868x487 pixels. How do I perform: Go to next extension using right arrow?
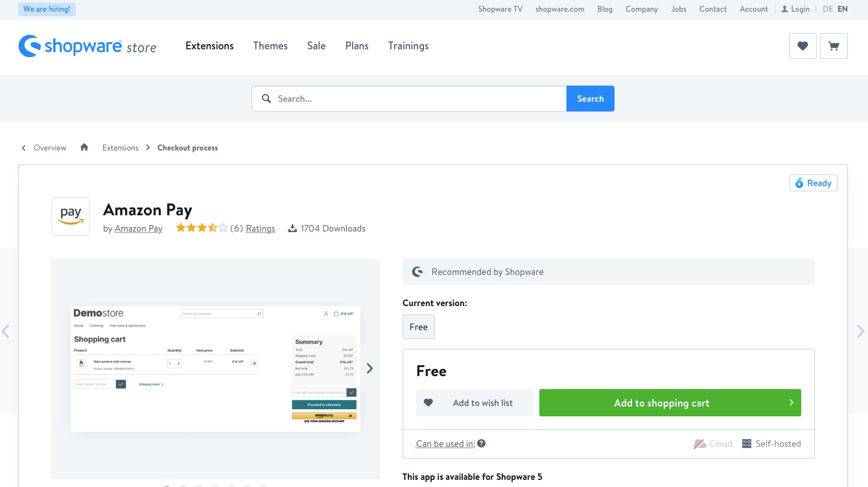pos(860,331)
